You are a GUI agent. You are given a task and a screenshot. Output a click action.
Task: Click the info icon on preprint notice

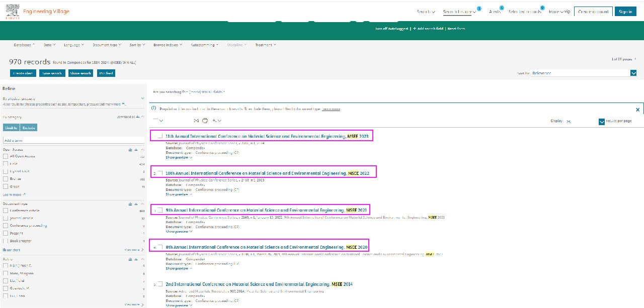click(154, 109)
